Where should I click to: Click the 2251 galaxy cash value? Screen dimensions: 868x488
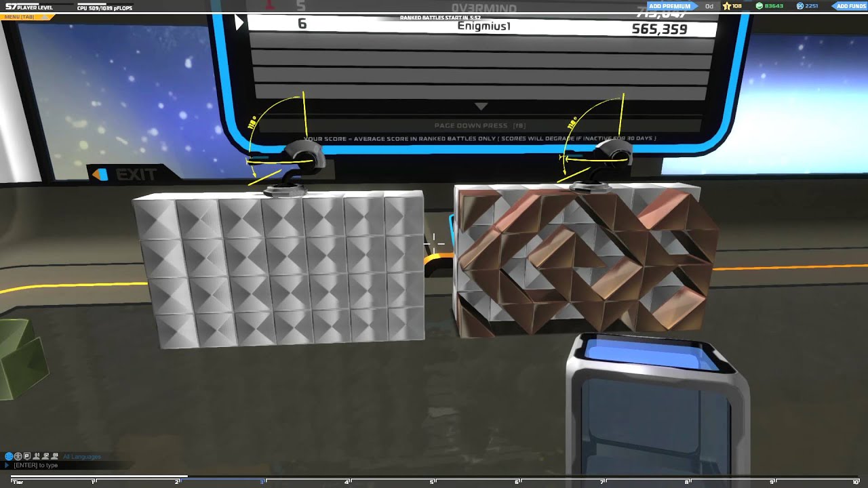pyautogui.click(x=811, y=6)
